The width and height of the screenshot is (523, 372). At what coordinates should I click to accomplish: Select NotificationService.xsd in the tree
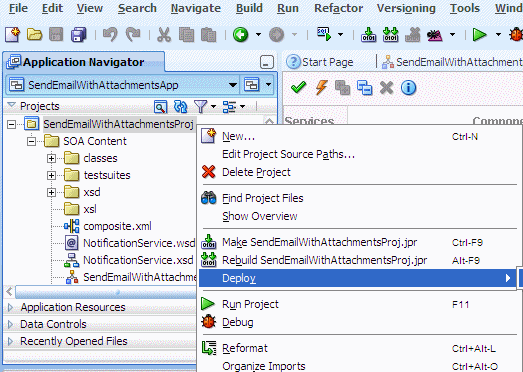coord(138,260)
